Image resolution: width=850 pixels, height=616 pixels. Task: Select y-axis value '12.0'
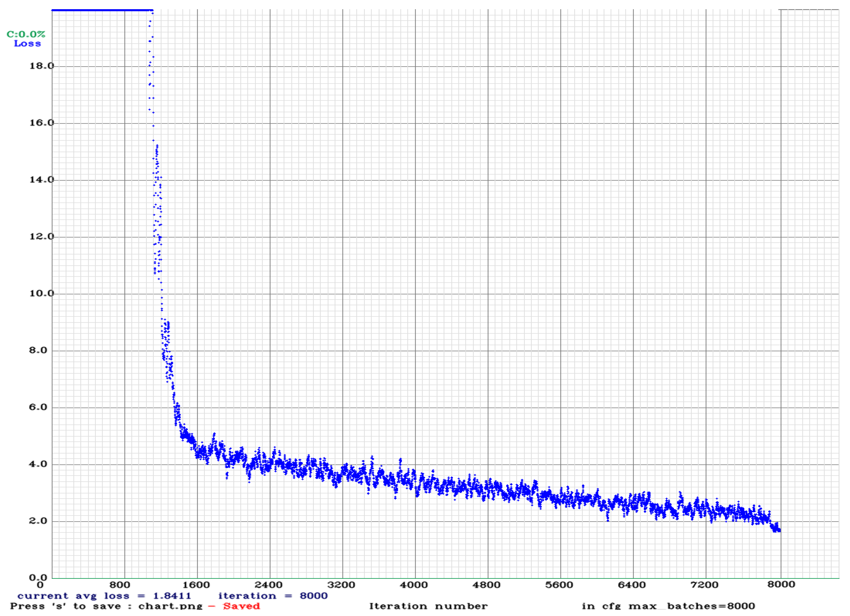41,237
